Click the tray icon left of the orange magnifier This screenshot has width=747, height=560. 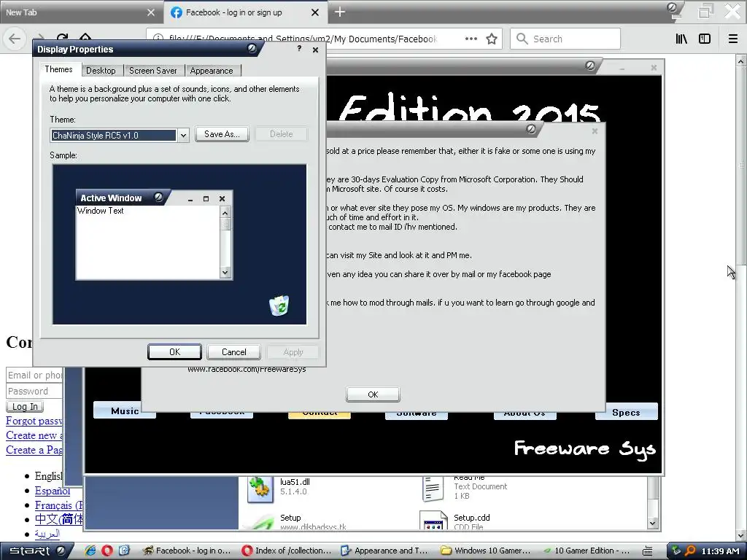(x=676, y=551)
